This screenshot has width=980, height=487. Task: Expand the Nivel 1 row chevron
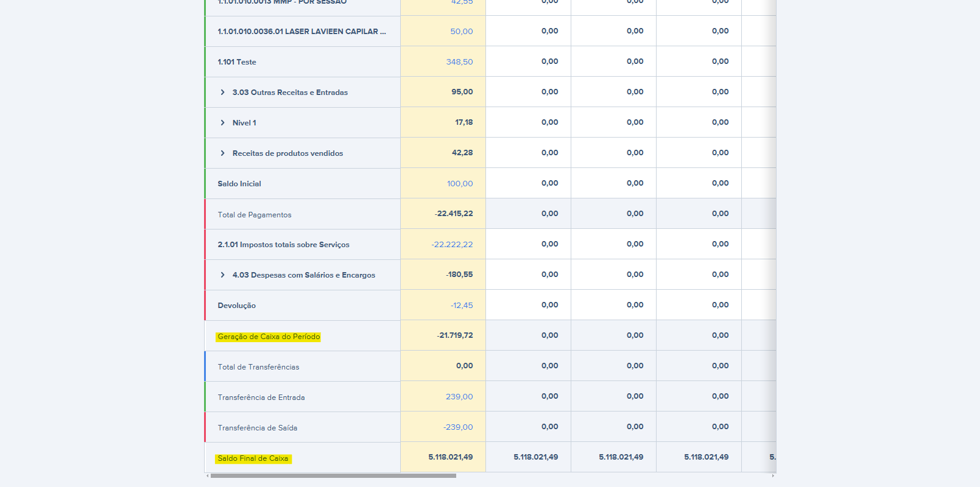pyautogui.click(x=222, y=123)
